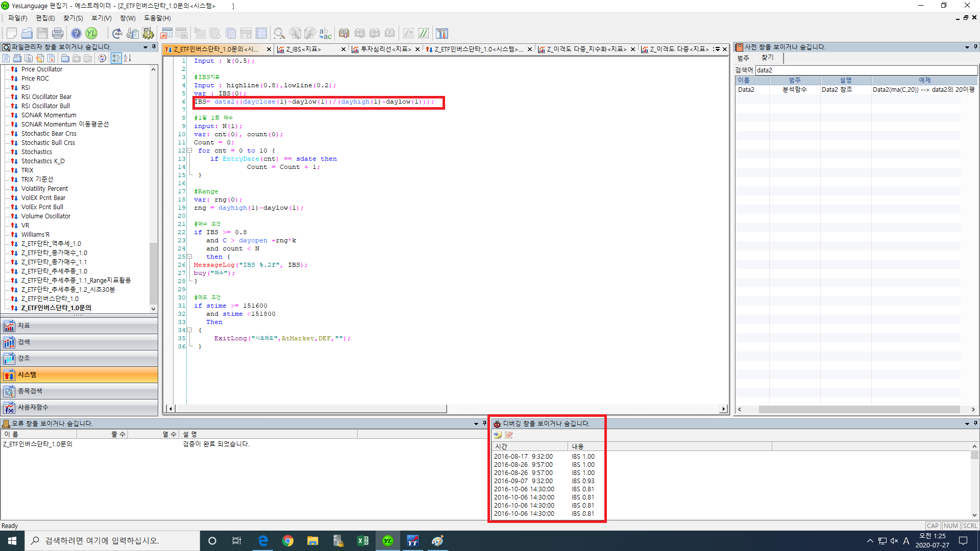Collapse the for-loop fold marker at line 12
The image size is (980, 551).
(189, 151)
